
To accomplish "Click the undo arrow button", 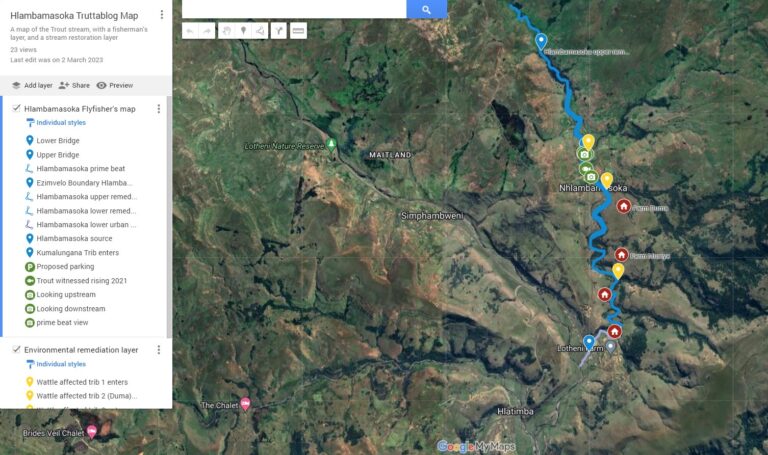I will [190, 31].
